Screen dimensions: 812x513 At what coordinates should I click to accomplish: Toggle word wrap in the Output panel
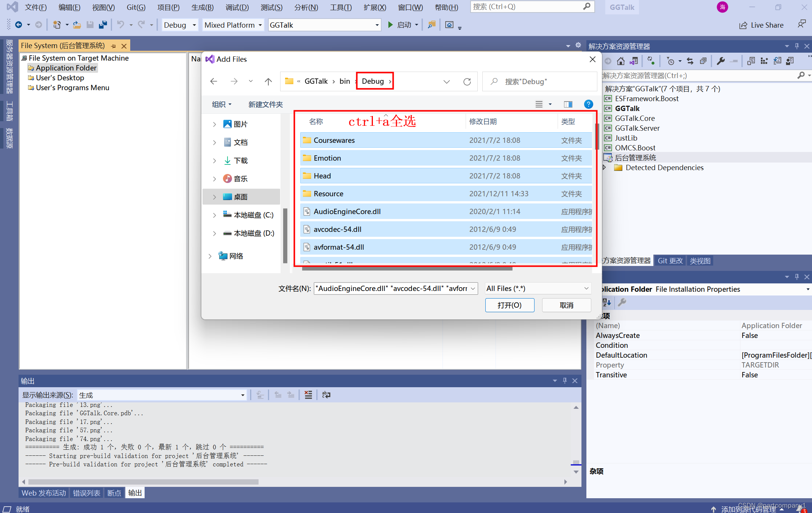326,395
